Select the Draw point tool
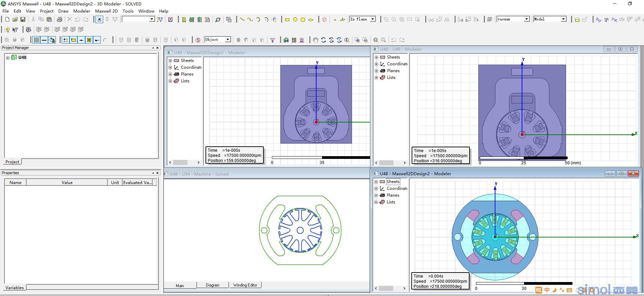644x296 pixels. [x=335, y=19]
